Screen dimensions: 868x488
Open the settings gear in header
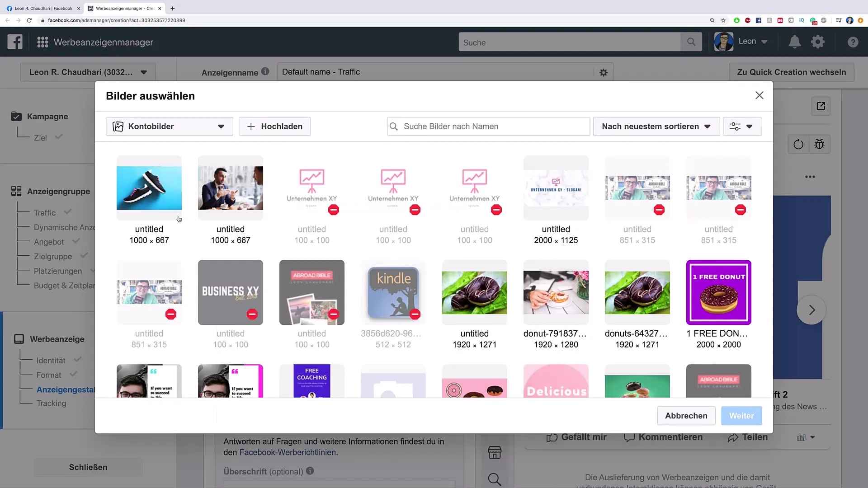click(818, 42)
